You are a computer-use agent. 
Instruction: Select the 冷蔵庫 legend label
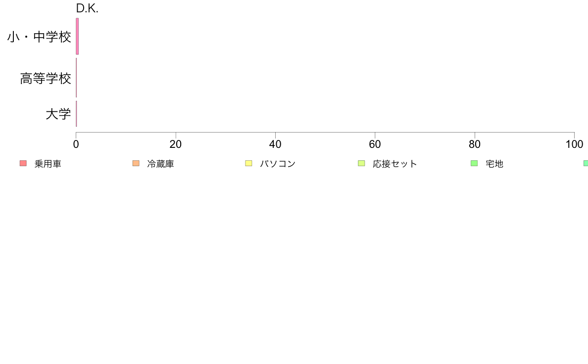pos(160,164)
